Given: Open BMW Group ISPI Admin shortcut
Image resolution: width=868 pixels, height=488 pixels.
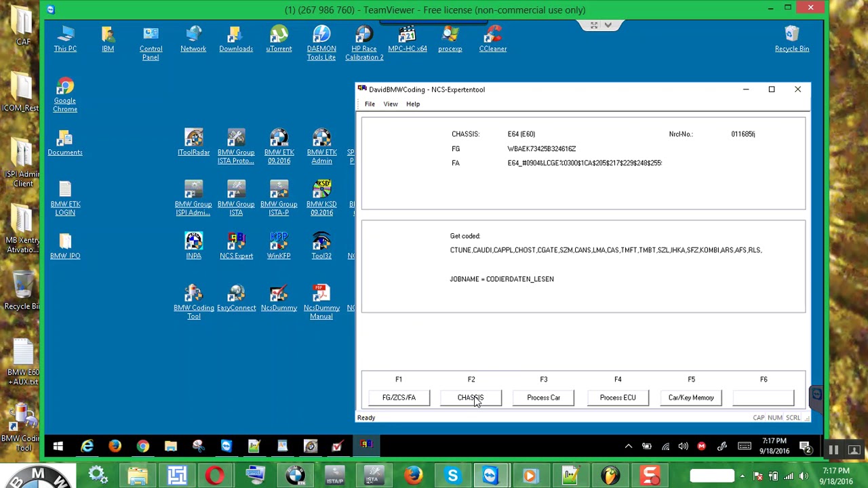Looking at the screenshot, I should (x=193, y=199).
